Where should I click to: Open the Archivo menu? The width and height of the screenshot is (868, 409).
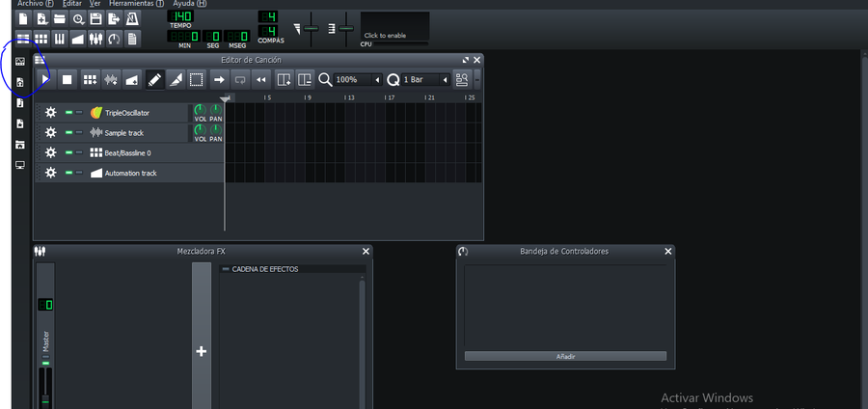click(x=36, y=3)
